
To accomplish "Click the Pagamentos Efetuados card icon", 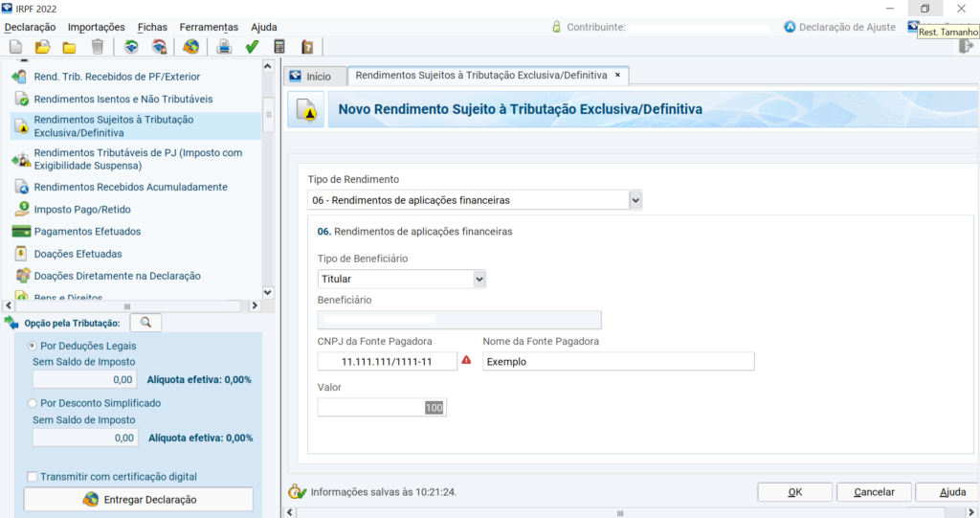I will coord(21,232).
